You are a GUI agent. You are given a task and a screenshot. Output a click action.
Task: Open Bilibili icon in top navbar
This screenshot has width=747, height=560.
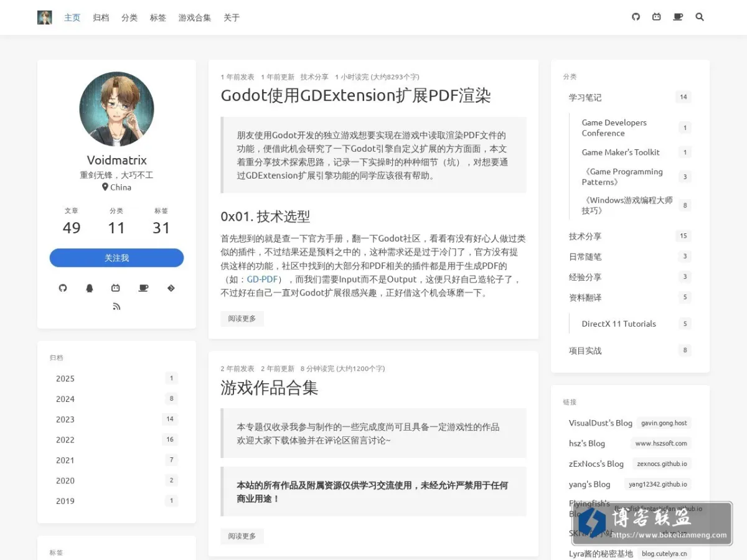pyautogui.click(x=657, y=17)
